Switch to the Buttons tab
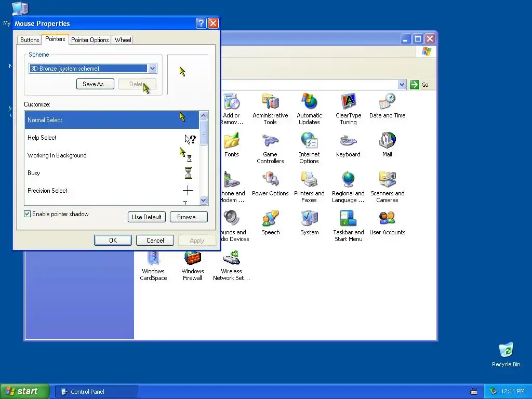 (30, 40)
